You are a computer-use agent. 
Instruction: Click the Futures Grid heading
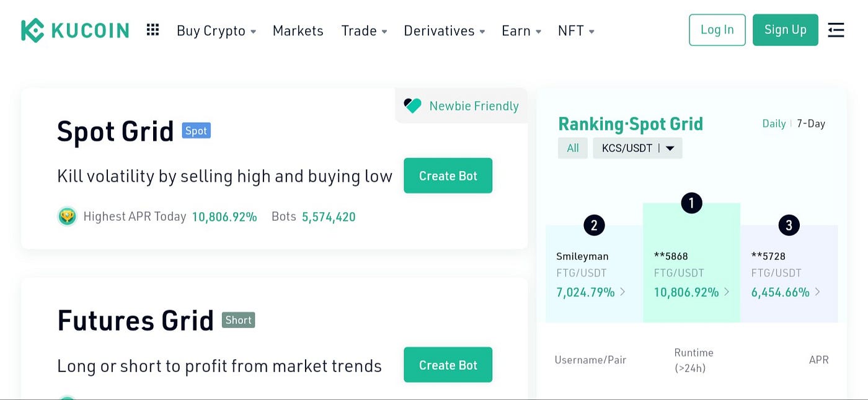(136, 320)
